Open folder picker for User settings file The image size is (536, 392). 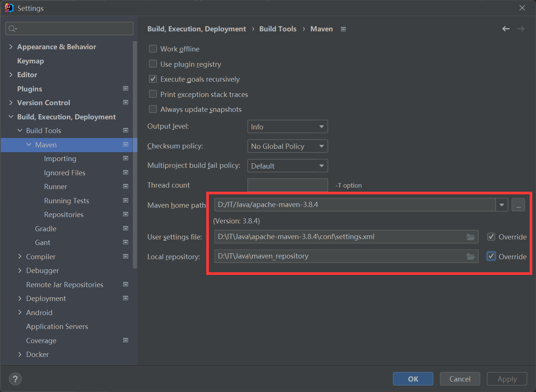[471, 236]
